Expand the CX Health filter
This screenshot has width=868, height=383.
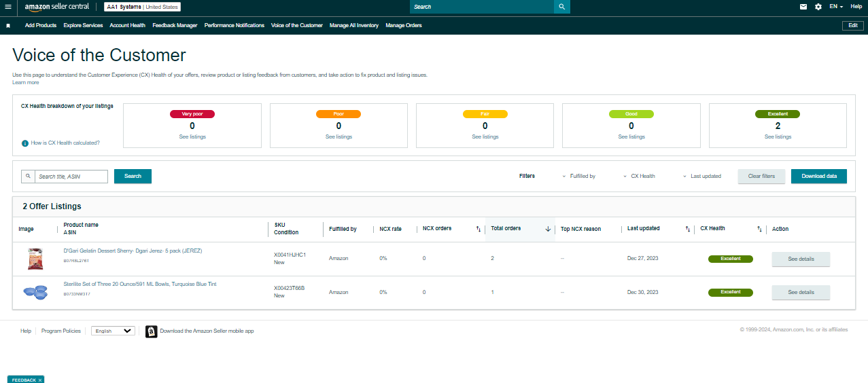pyautogui.click(x=640, y=176)
